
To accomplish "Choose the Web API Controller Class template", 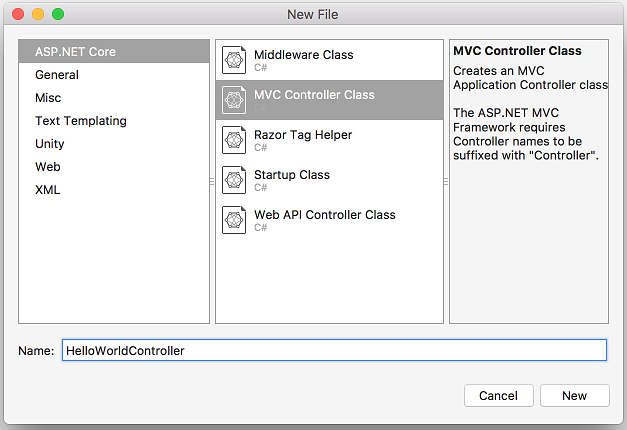I will click(x=329, y=220).
